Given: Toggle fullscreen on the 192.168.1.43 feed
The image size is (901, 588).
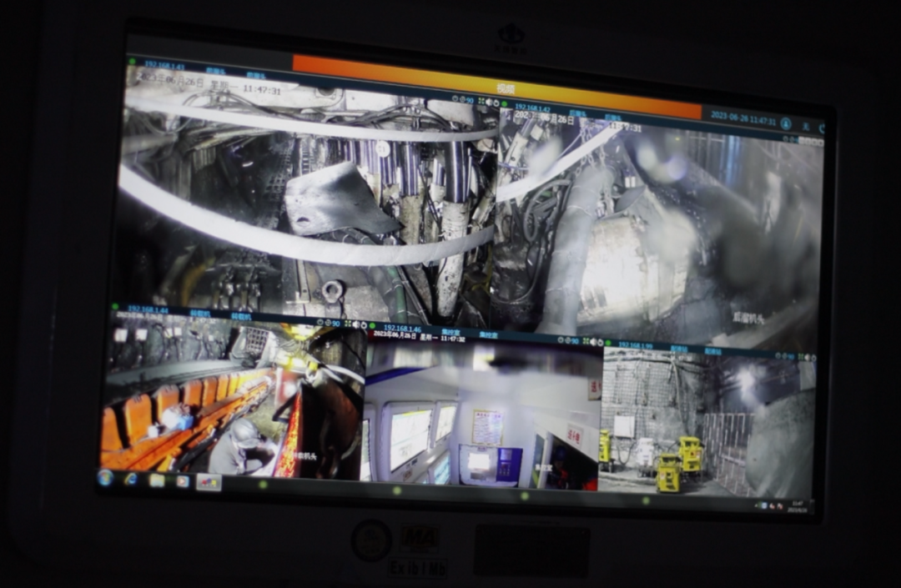Looking at the screenshot, I should 481,100.
